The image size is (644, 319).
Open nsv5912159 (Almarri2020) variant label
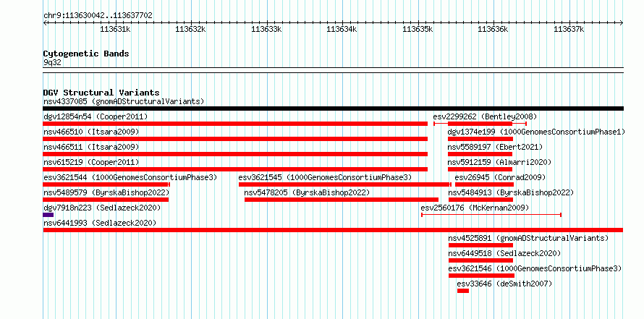tap(499, 162)
